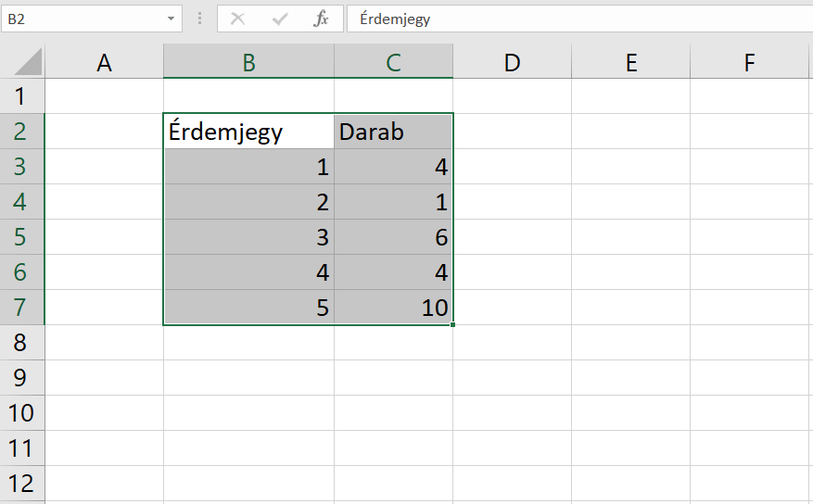This screenshot has height=504, width=813.
Task: Select row 12 header
Action: pos(22,483)
